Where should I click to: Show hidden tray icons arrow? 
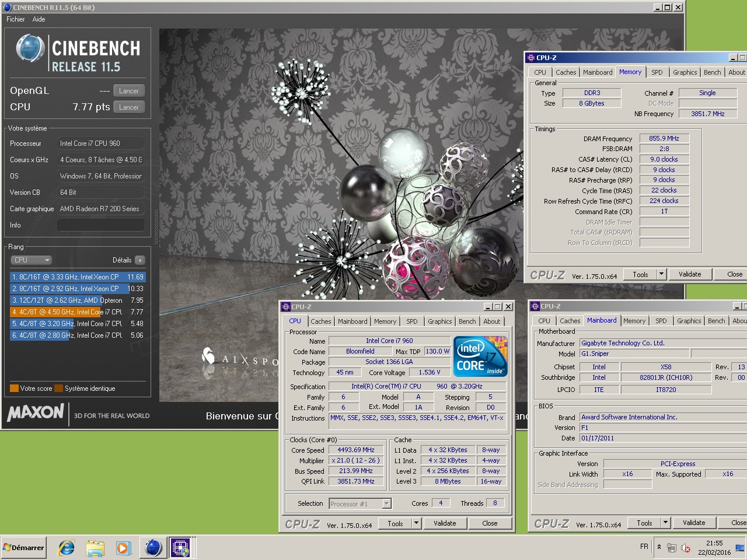pyautogui.click(x=659, y=547)
